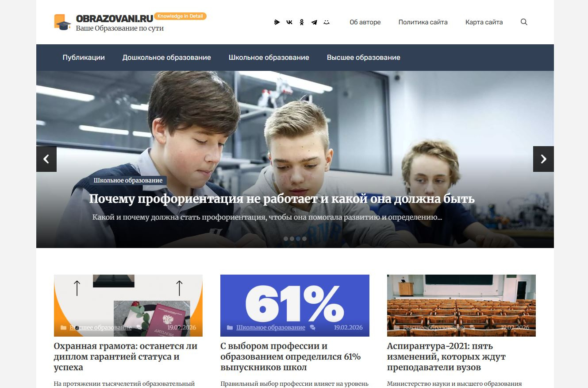Click the arrow-shaped social icon left of VK
Image resolution: width=588 pixels, height=388 pixels.
pos(277,22)
